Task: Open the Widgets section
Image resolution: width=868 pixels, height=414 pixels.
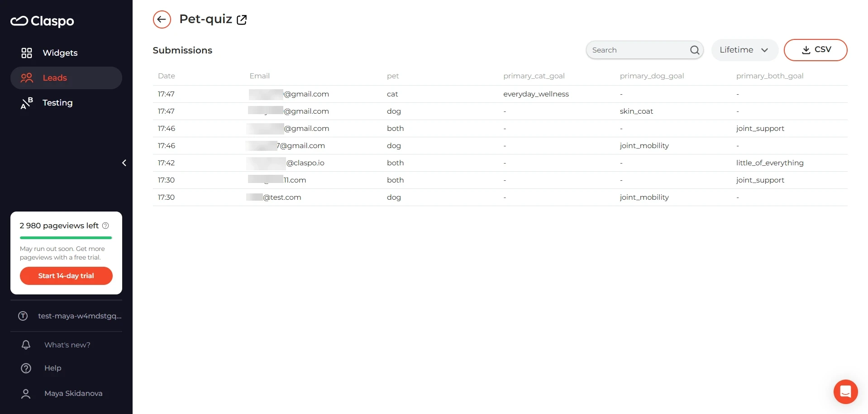Action: [x=66, y=53]
